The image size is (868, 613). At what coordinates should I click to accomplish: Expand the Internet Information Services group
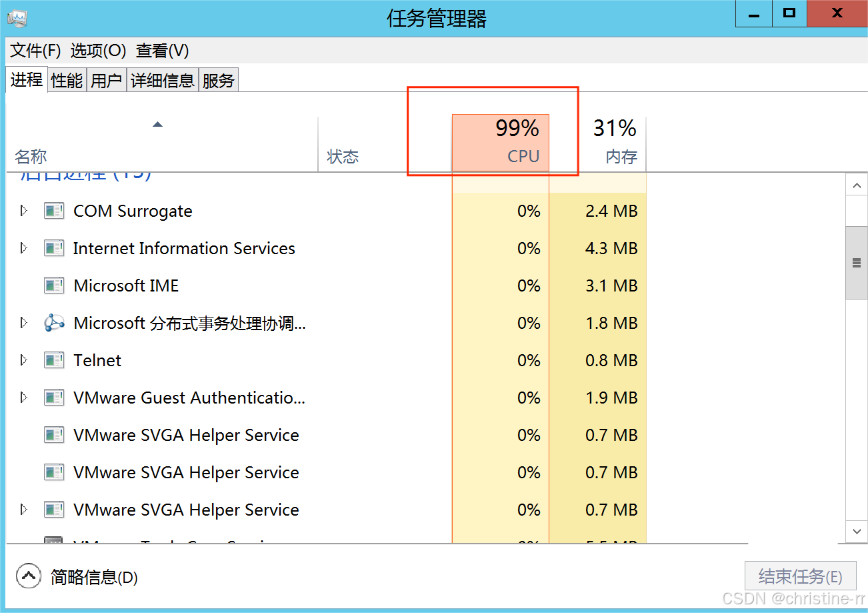click(x=24, y=248)
